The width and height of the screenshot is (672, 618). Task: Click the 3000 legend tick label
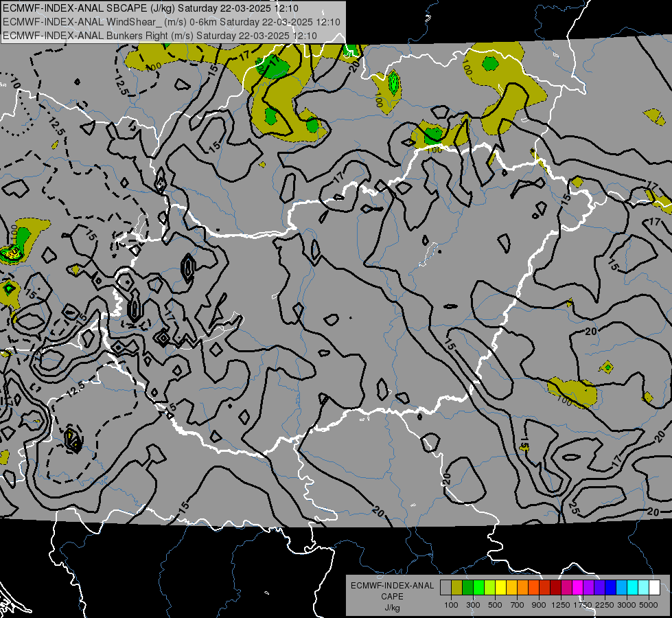[627, 605]
